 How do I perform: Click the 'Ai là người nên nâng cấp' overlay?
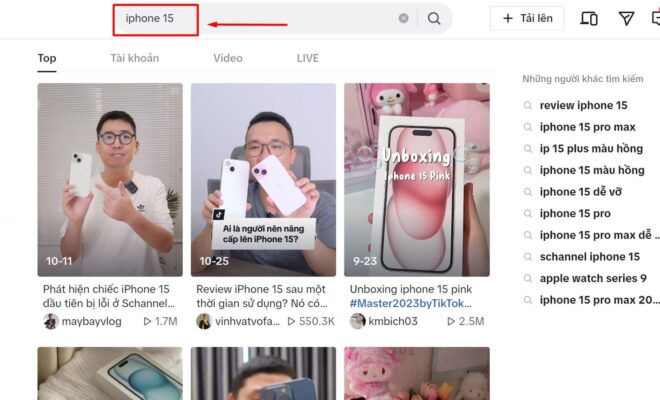(263, 234)
